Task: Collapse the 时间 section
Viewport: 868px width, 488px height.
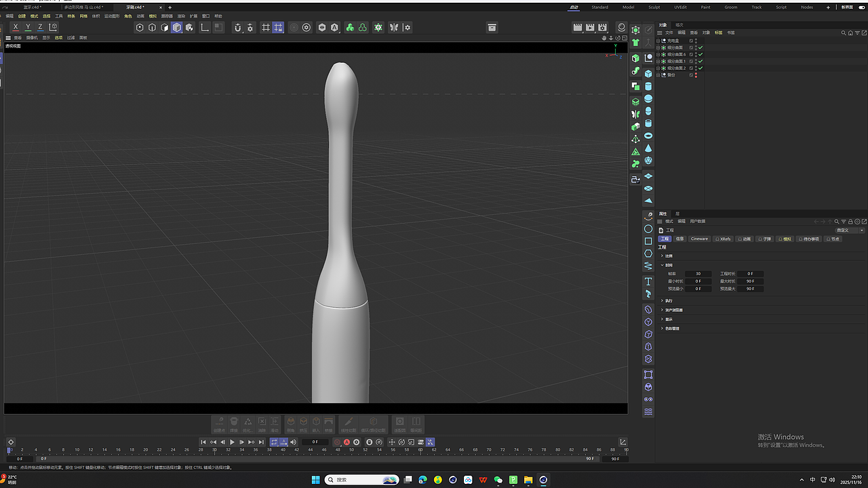Action: coord(662,265)
